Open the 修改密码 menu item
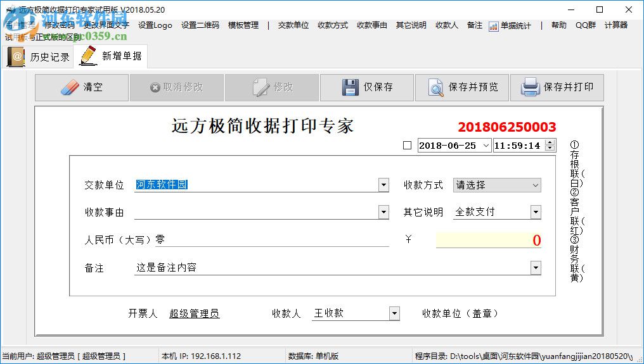Image resolution: width=644 pixels, height=364 pixels. [60, 25]
